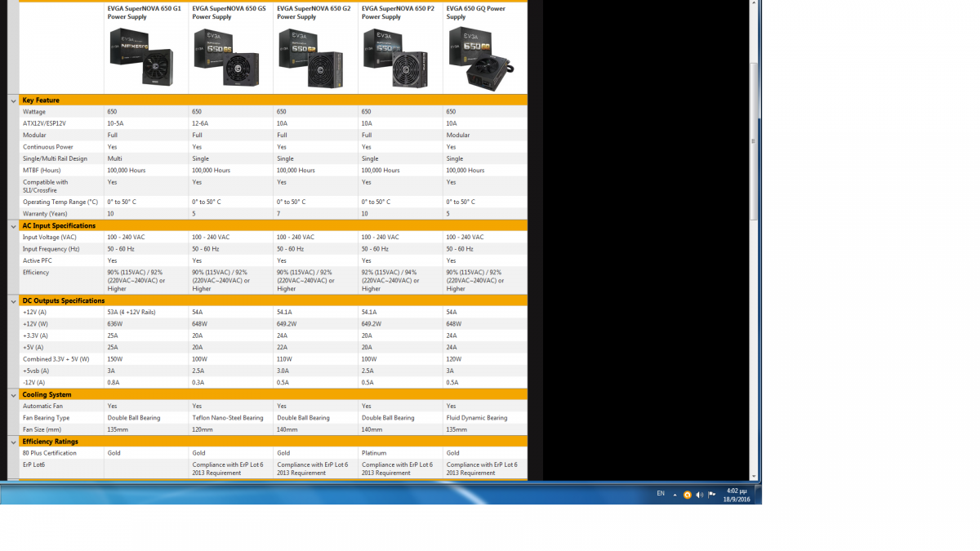Viewport: 980px width, 551px height.
Task: Click the EVGA SuperNOVA 650 G1 product image
Action: 141,56
